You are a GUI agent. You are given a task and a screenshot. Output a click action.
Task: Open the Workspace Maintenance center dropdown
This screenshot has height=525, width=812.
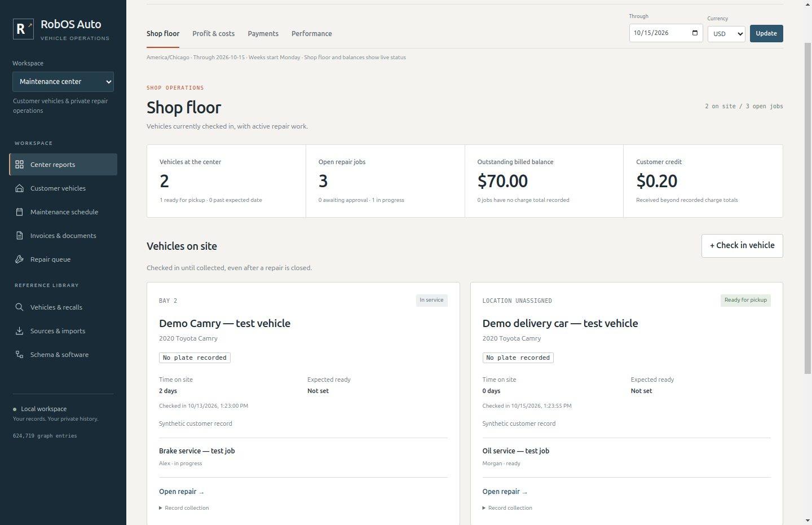[63, 82]
